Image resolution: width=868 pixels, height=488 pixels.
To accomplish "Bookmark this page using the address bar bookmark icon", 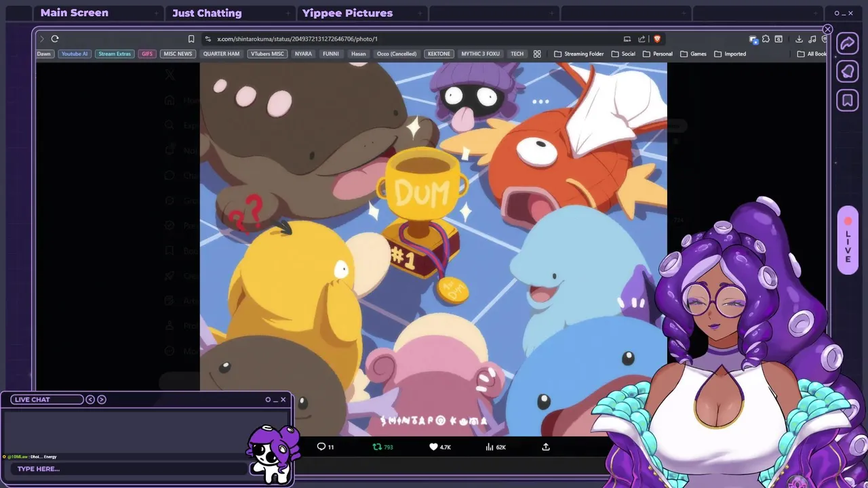I will point(191,39).
